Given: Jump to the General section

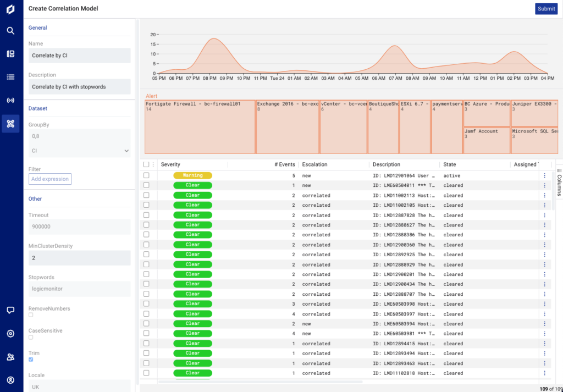Looking at the screenshot, I should (x=38, y=27).
